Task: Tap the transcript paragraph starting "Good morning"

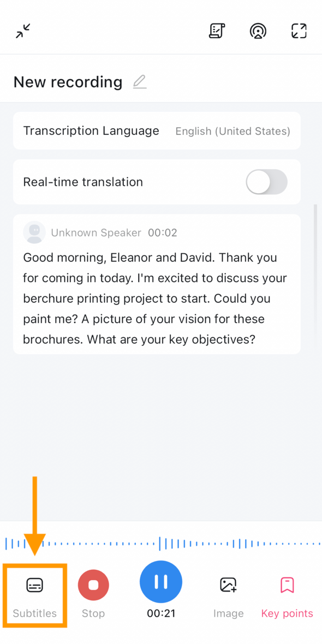Action: tap(155, 299)
